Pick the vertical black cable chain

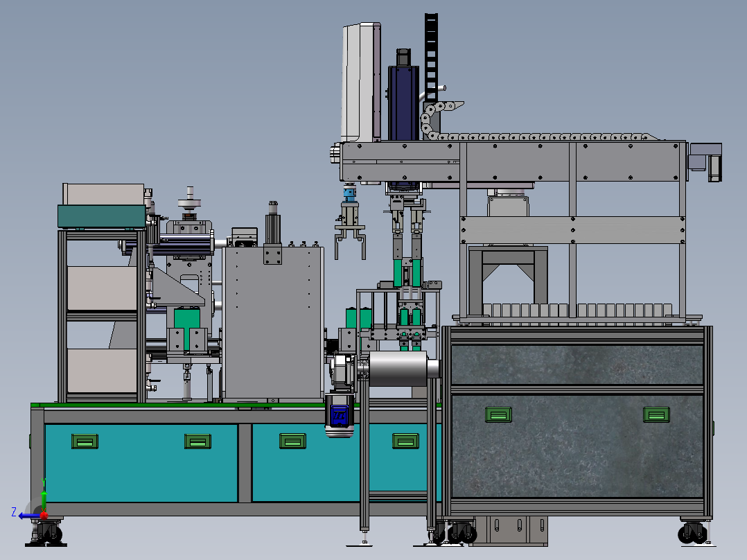click(x=431, y=58)
